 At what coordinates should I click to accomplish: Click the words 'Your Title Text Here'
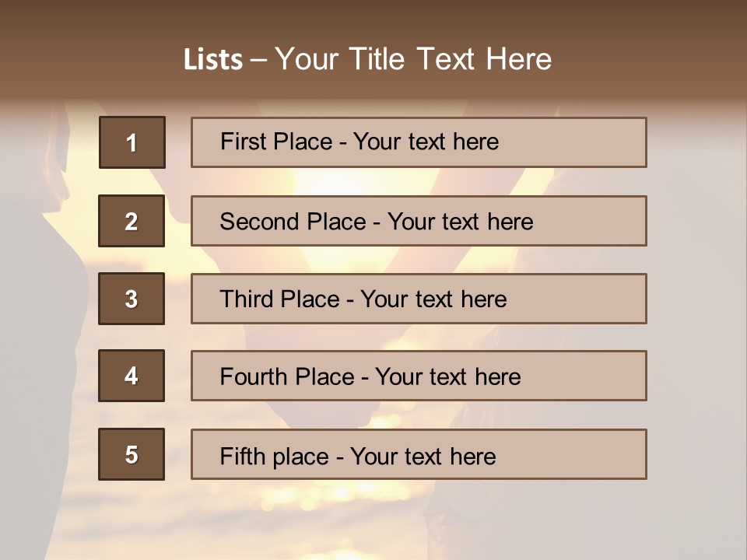pos(413,59)
